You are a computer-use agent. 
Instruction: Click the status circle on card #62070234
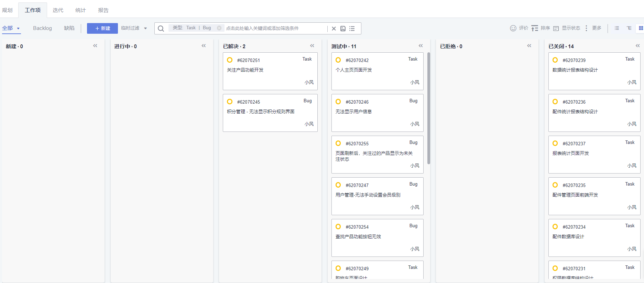555,227
